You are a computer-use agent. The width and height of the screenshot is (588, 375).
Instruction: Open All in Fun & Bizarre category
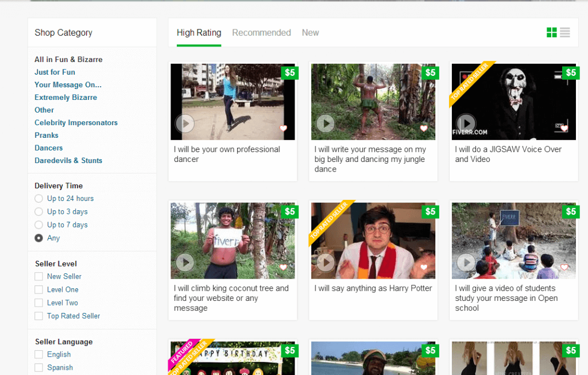point(68,59)
